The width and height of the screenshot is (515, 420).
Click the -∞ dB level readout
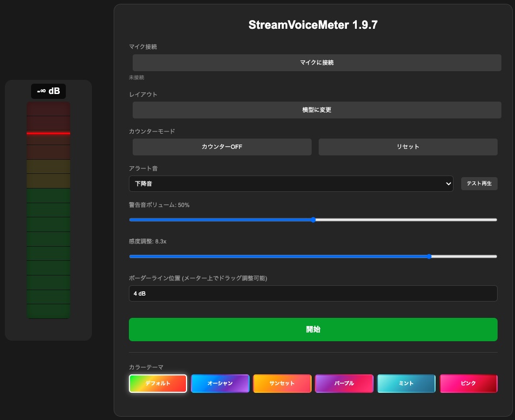(48, 91)
